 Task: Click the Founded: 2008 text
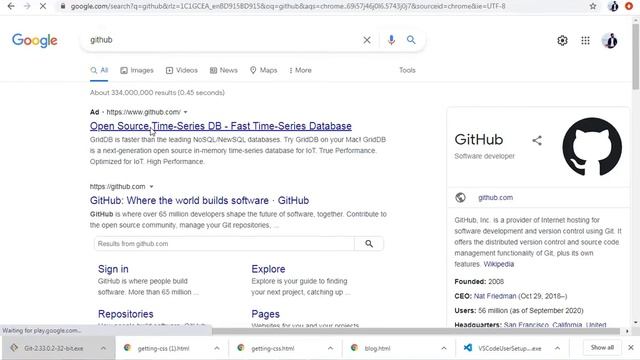click(479, 282)
